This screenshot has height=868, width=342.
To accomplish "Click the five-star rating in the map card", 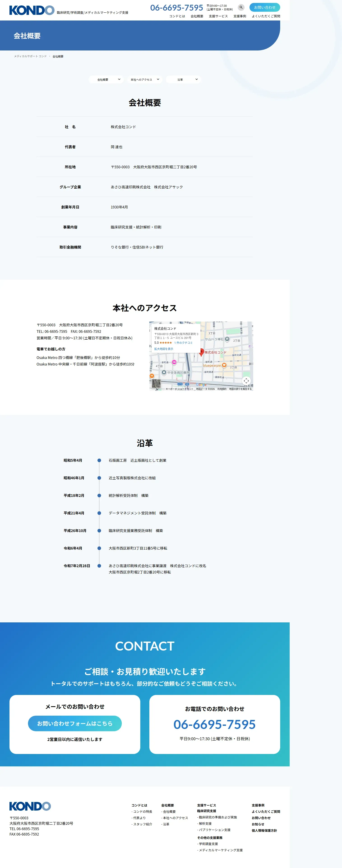I will (x=166, y=343).
